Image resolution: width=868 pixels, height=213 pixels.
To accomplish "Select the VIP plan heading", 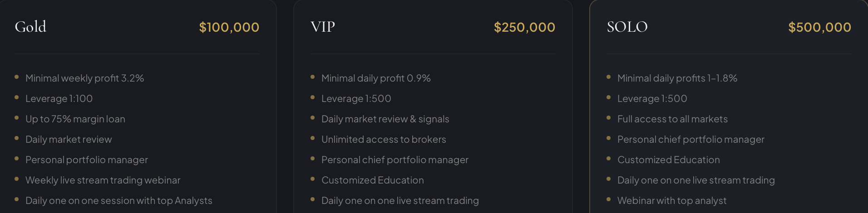I will click(x=323, y=27).
